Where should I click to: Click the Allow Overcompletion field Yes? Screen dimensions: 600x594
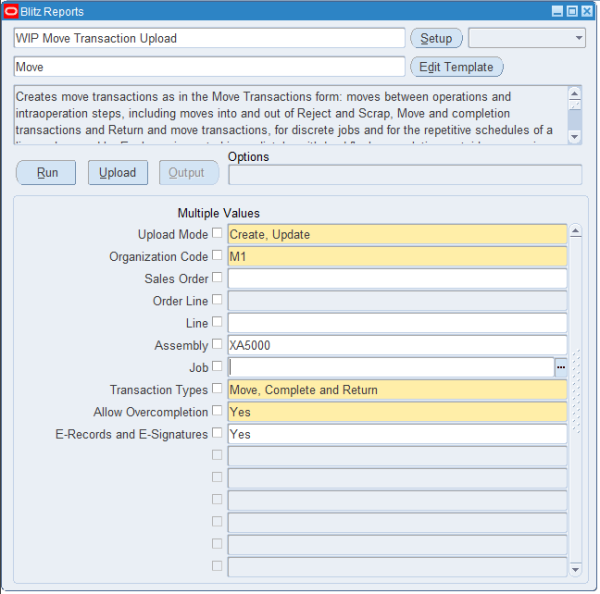click(398, 412)
